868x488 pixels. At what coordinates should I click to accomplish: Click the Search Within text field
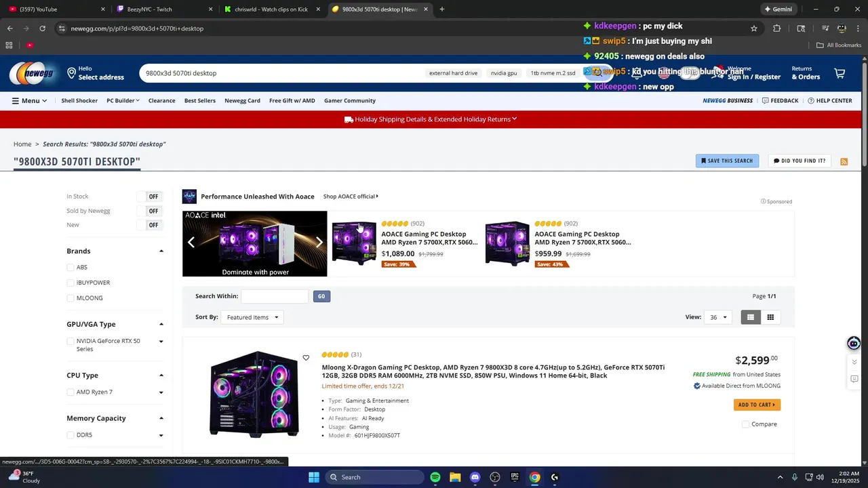click(x=275, y=296)
